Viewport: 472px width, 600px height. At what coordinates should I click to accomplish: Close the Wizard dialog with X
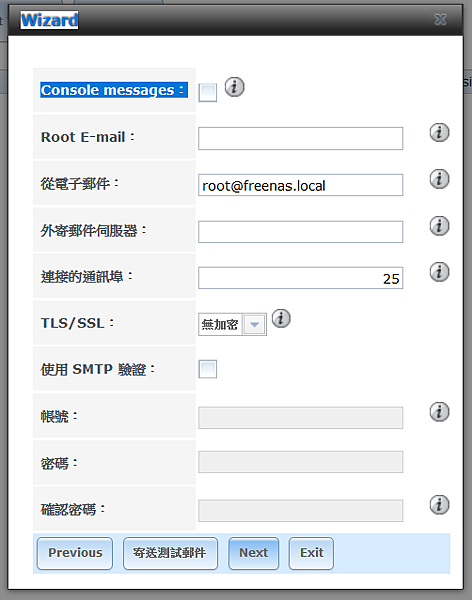(440, 20)
